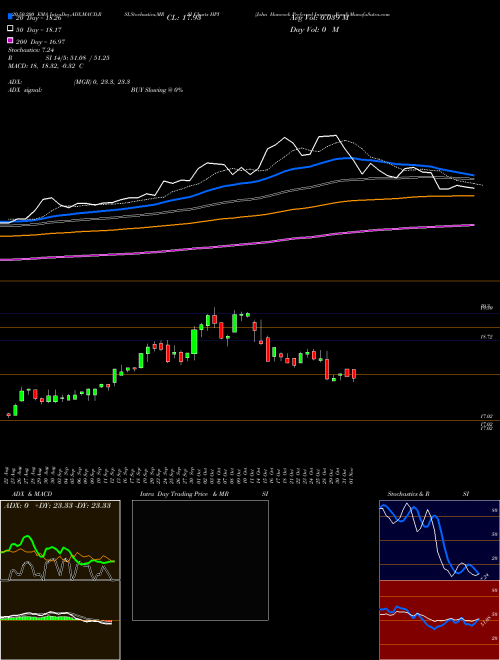Click the RSI 14/5 value 51.08 / 51.23

pos(77,58)
